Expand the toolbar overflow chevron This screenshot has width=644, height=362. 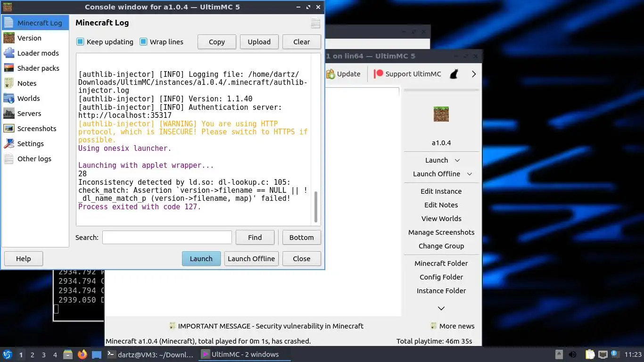[x=474, y=74]
